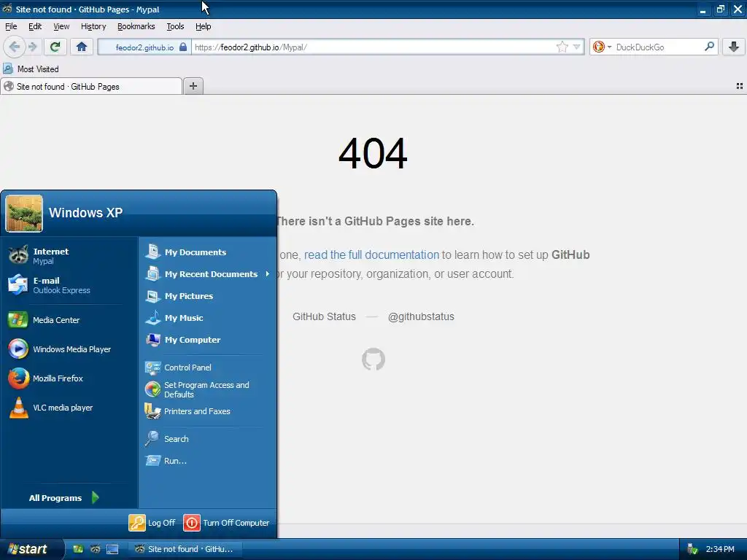
Task: Launch VLC media player
Action: [69, 408]
